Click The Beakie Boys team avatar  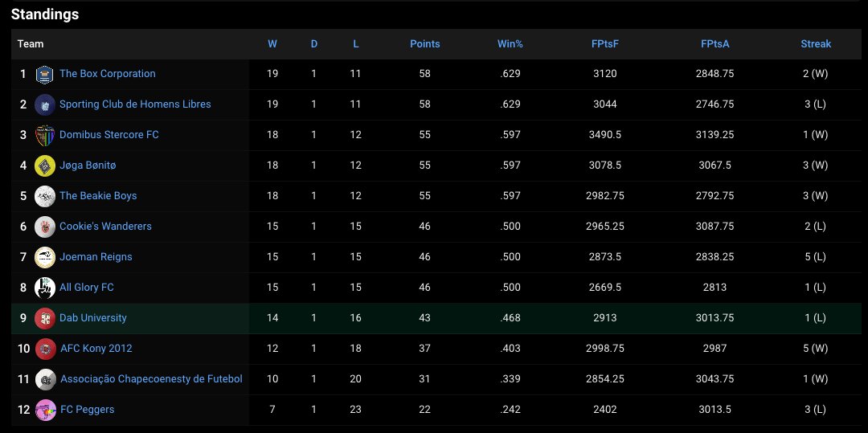coord(44,196)
